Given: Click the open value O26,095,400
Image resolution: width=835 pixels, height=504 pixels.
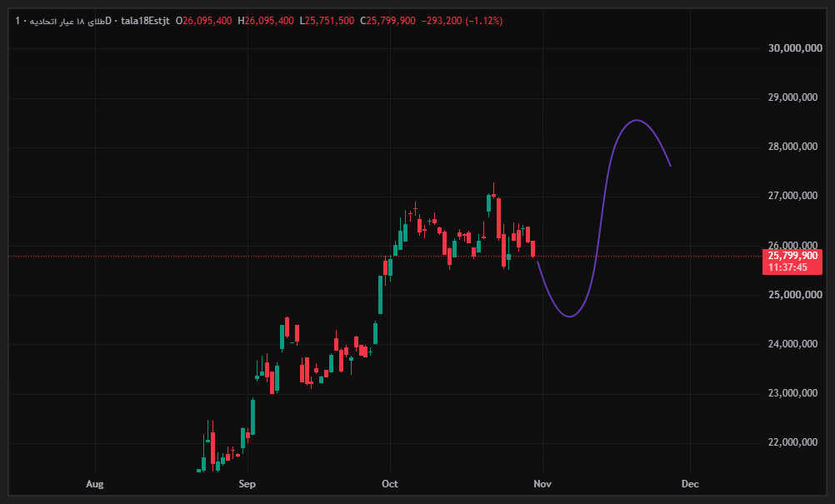Looking at the screenshot, I should tap(204, 21).
